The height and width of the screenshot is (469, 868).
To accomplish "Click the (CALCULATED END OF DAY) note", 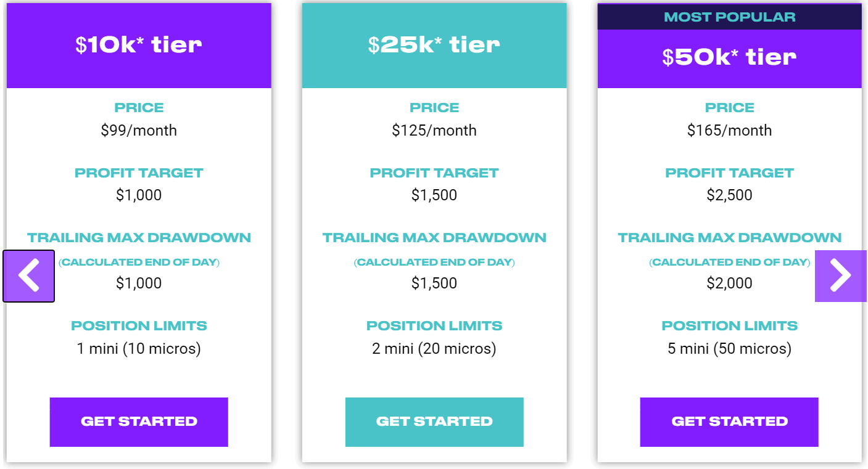I will click(138, 261).
